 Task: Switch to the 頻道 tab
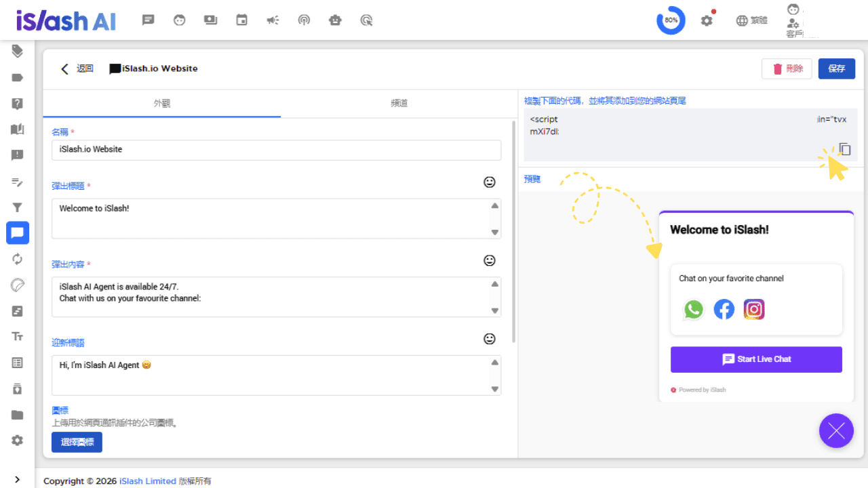(399, 104)
